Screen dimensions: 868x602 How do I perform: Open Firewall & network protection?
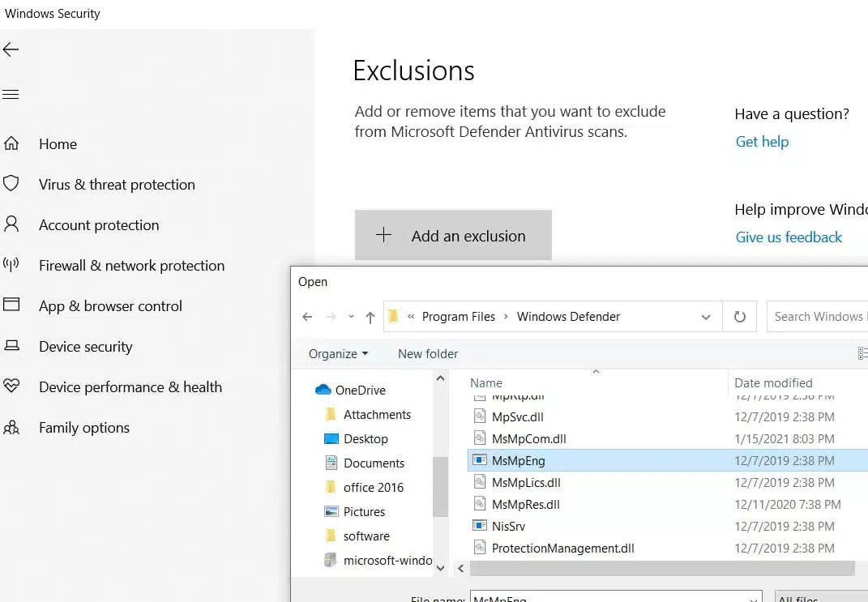(x=131, y=265)
